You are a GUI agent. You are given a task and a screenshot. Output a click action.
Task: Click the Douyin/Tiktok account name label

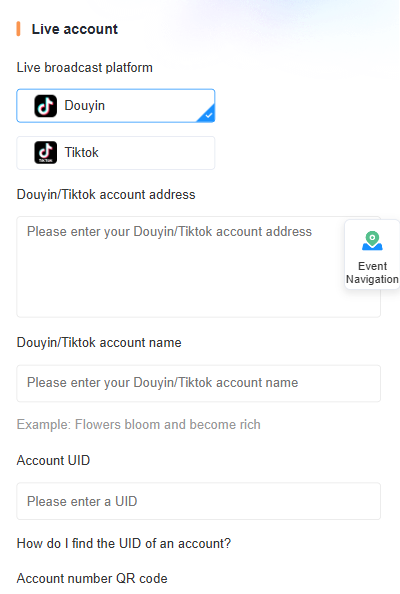pos(99,342)
